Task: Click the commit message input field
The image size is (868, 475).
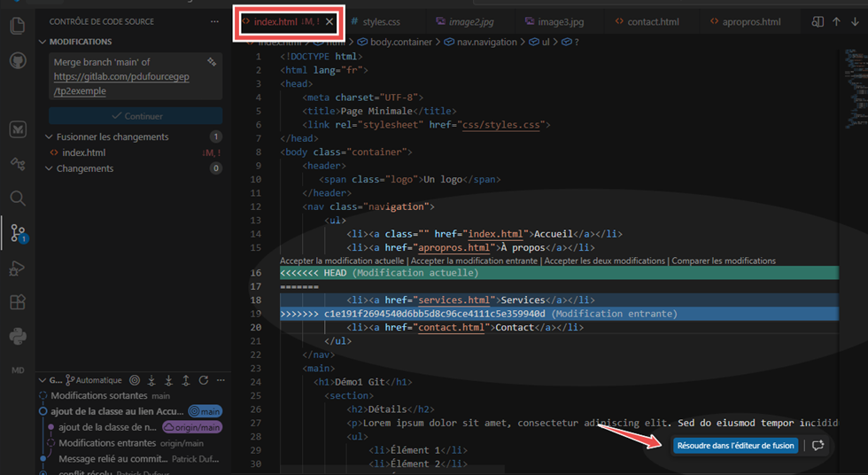Action: [136, 76]
